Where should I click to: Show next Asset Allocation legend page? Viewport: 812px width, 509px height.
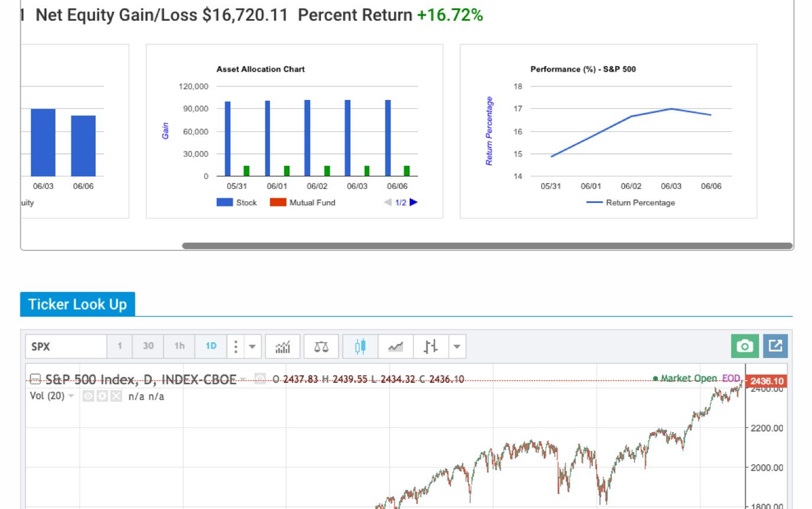[413, 202]
